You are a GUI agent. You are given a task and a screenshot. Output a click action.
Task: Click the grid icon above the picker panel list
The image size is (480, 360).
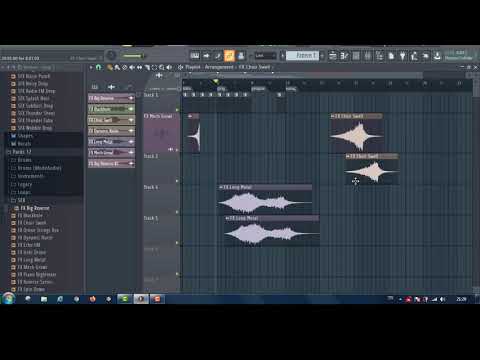[x=95, y=87]
